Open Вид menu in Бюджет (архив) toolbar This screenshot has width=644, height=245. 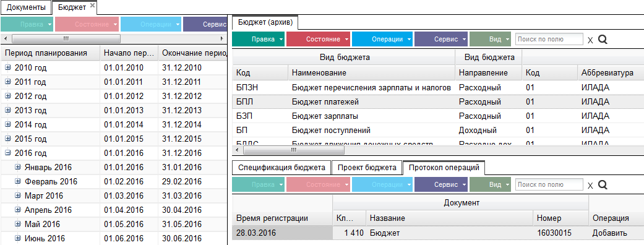pos(490,40)
